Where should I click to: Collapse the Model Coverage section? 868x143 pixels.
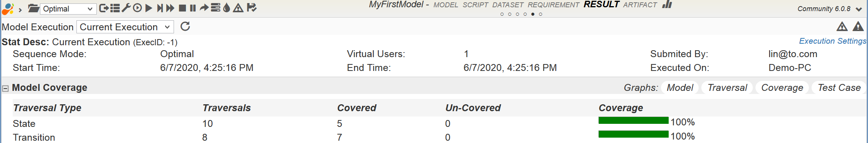[5, 89]
